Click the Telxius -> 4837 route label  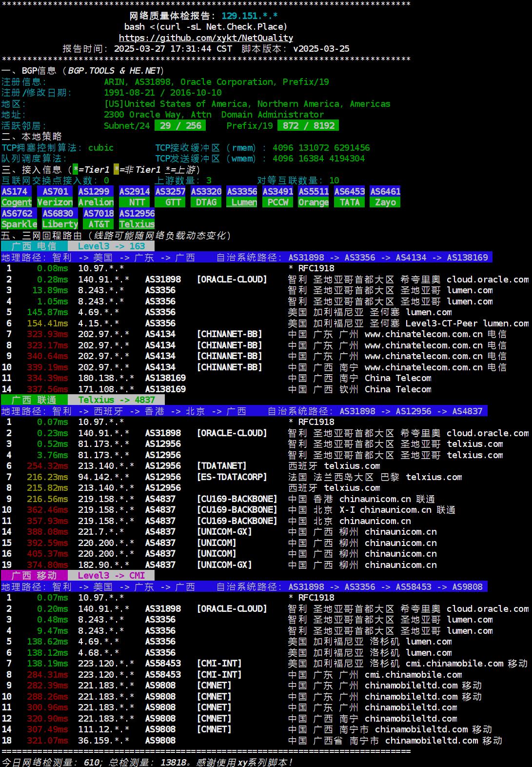116,400
